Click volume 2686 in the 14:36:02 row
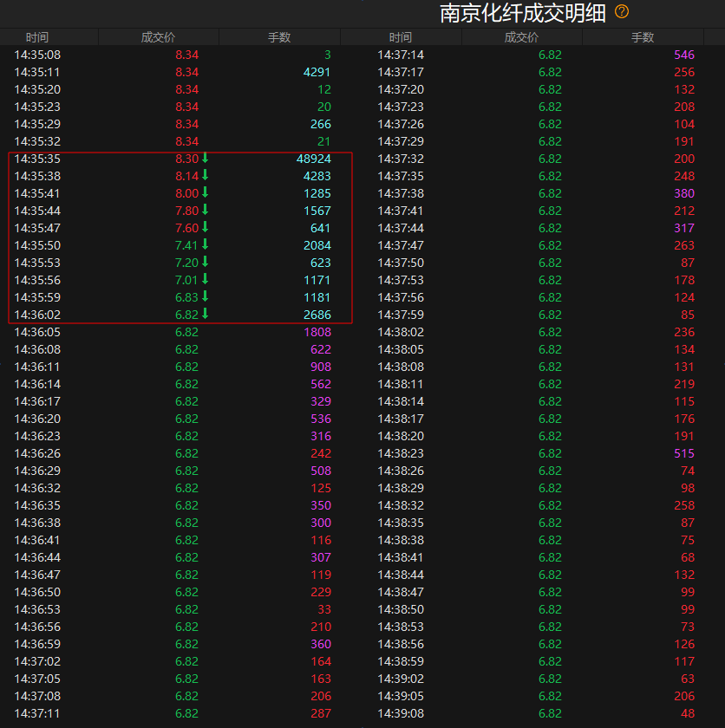This screenshot has height=728, width=725. [317, 315]
